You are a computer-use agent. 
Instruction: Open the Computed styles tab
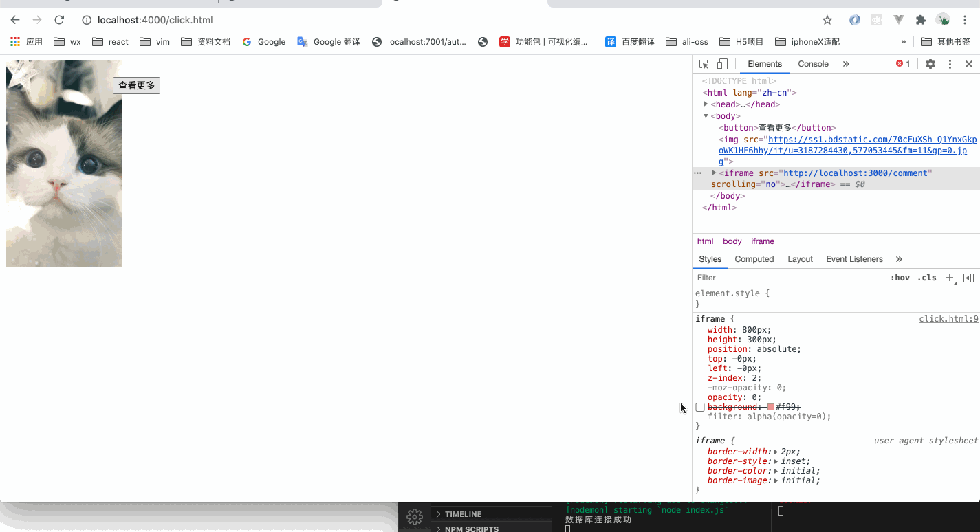click(754, 259)
